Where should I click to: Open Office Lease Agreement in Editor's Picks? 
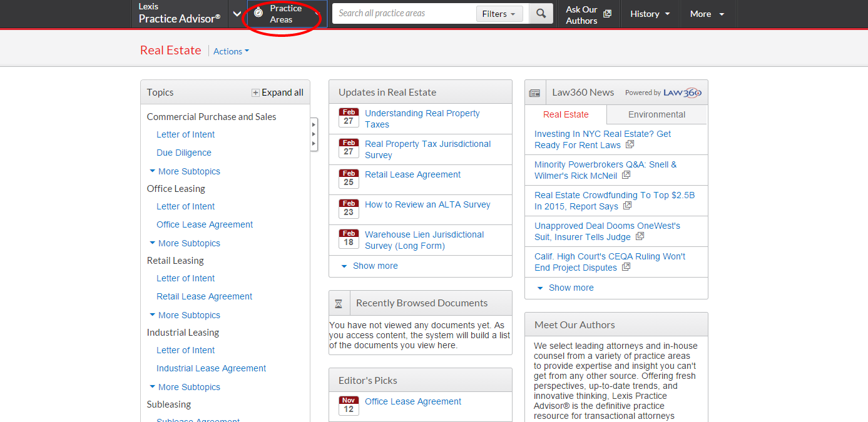point(413,401)
